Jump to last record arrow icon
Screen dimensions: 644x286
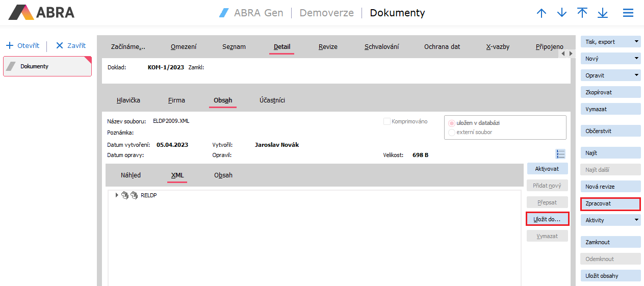tap(603, 13)
